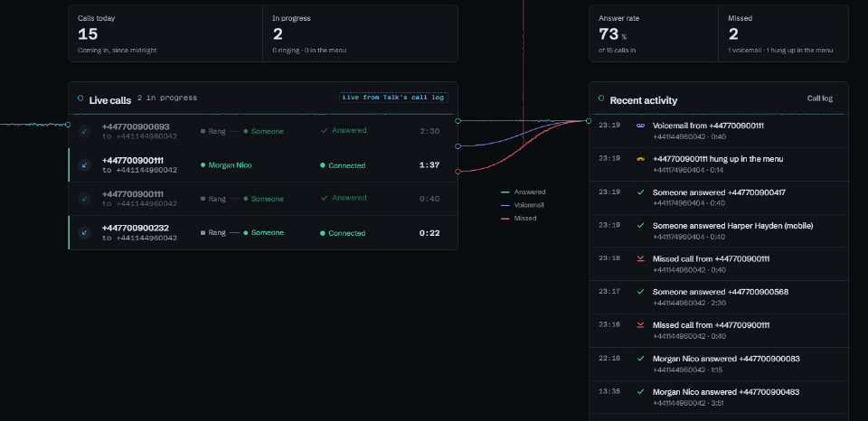Select the Answer rate 73% card

[654, 33]
